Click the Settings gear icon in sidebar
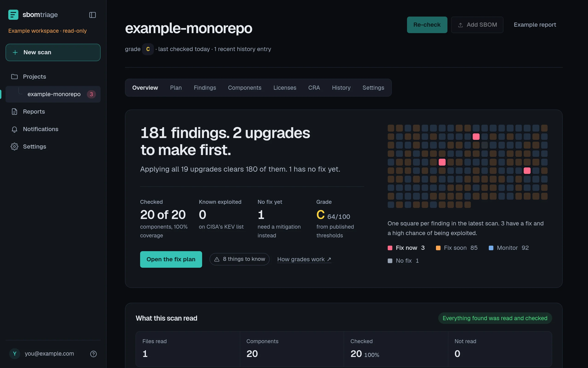Viewport: 588px width, 368px height. (14, 147)
